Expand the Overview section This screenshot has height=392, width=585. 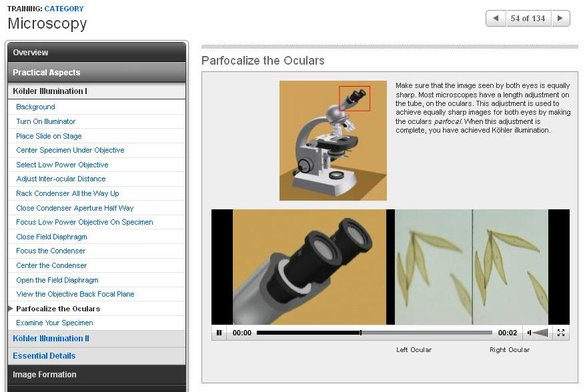coord(97,53)
